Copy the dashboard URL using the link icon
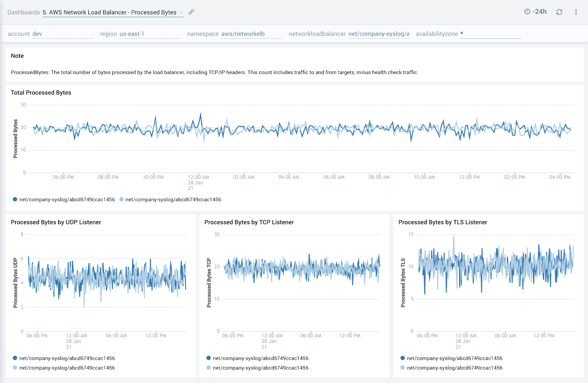Viewport: 588px width, 383px height. click(x=191, y=12)
